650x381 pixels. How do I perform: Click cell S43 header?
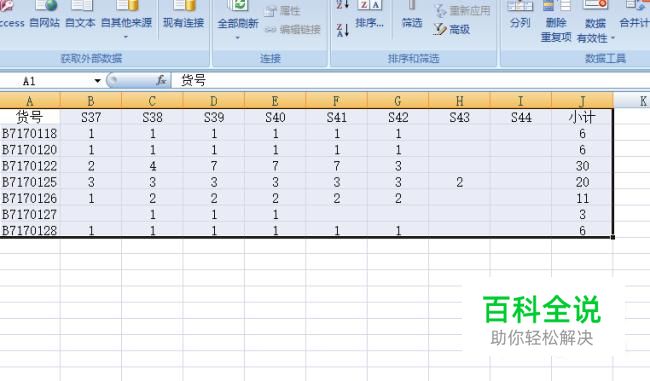[459, 117]
